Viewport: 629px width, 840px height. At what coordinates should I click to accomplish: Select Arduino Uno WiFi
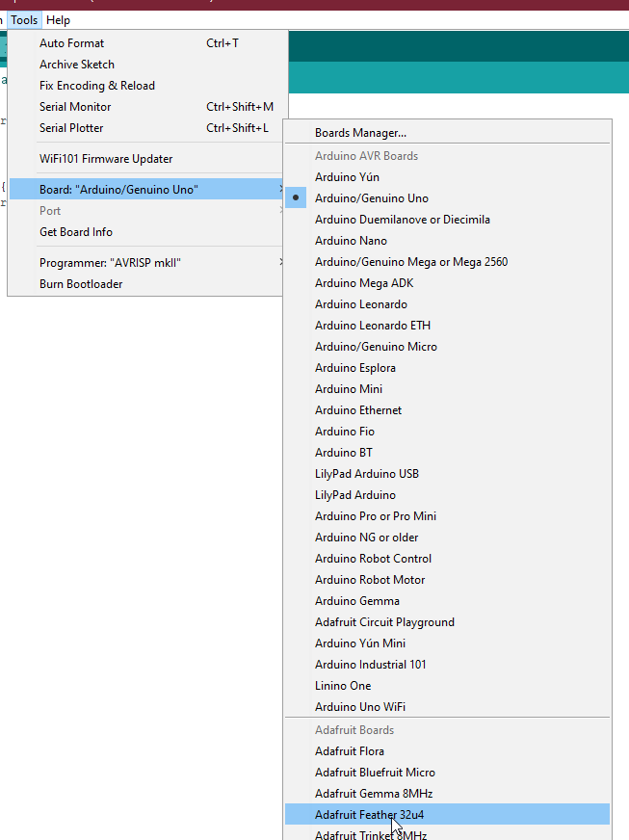(447, 707)
